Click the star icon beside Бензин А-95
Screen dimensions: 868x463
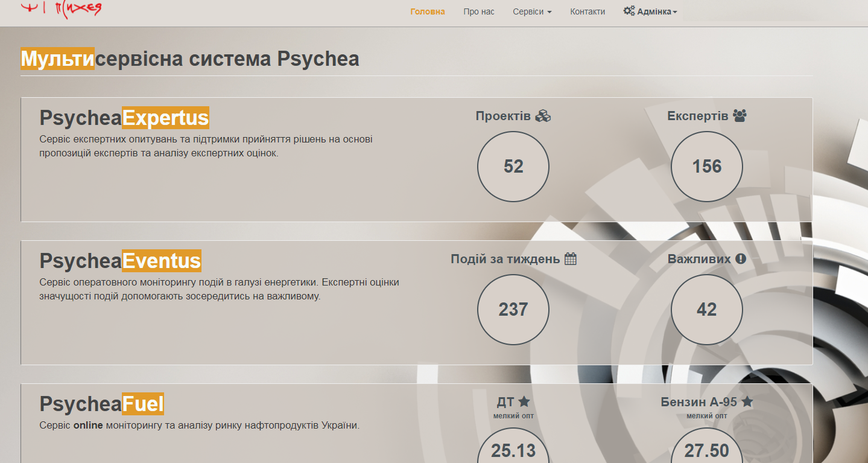(747, 401)
